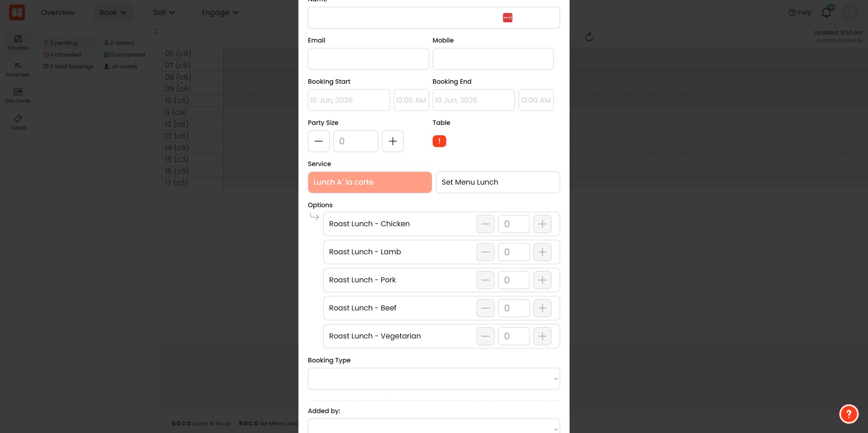The height and width of the screenshot is (433, 868).
Task: Filter by 0 cancelled bookings
Action: point(63,55)
